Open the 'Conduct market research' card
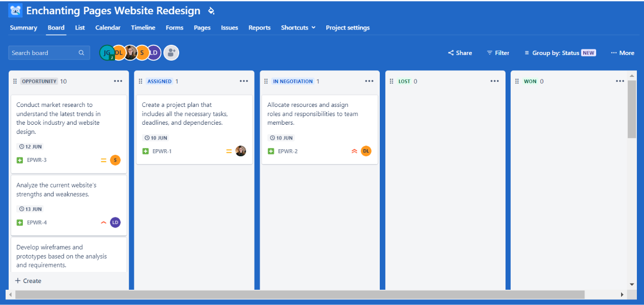 (x=69, y=134)
